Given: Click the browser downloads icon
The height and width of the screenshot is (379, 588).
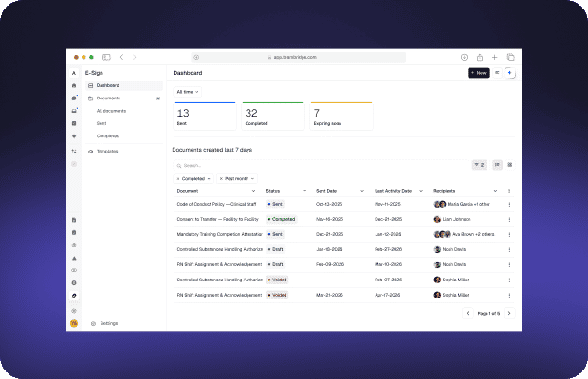Looking at the screenshot, I should (464, 57).
